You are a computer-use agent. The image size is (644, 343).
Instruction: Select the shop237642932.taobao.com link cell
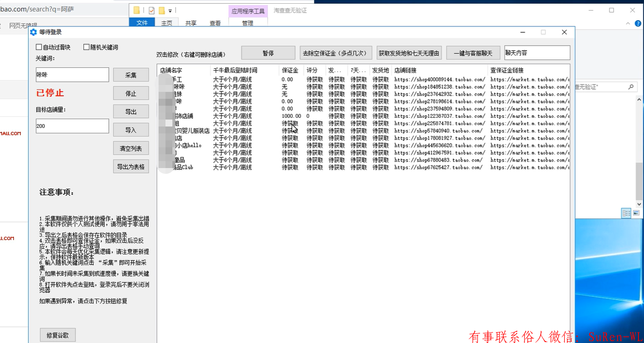[x=439, y=94]
